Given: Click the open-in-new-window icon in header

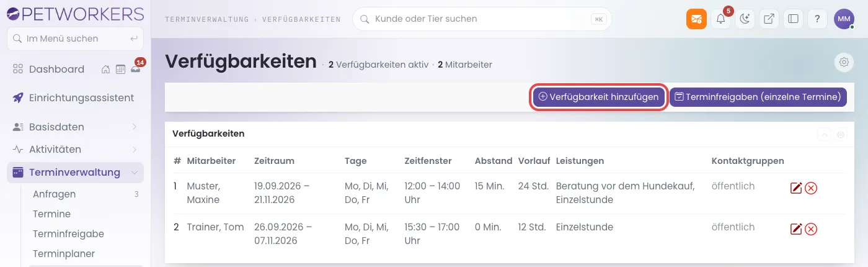Looking at the screenshot, I should tap(769, 19).
